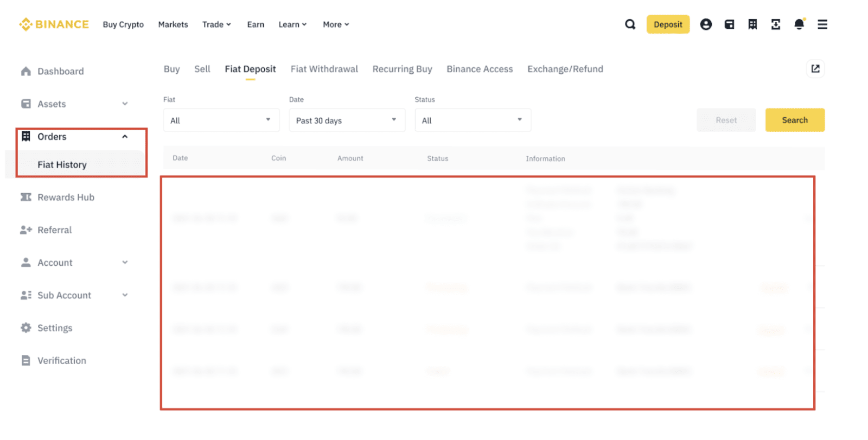Open Dashboard link in sidebar
The image size is (868, 440).
(60, 71)
